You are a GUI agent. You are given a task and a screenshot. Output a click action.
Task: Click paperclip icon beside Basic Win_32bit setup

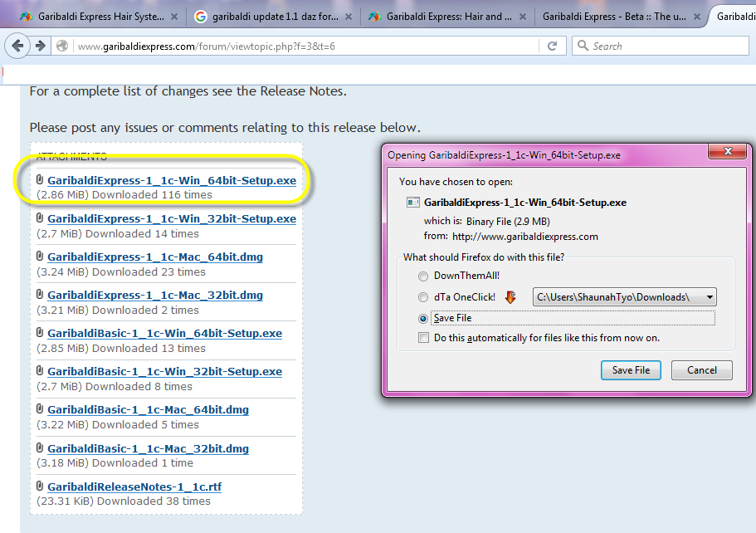[40, 370]
